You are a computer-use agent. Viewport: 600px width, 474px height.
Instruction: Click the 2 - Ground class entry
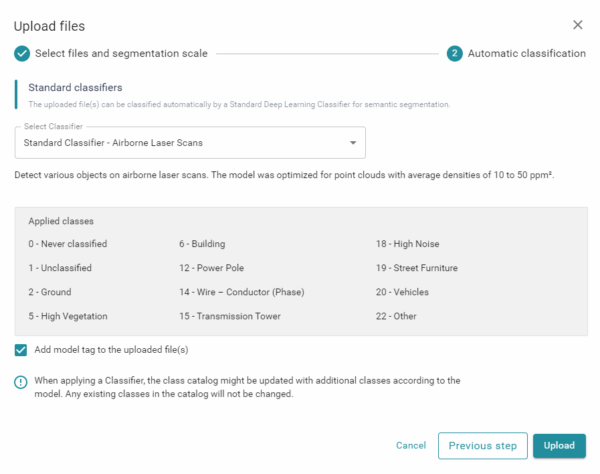[x=50, y=292]
